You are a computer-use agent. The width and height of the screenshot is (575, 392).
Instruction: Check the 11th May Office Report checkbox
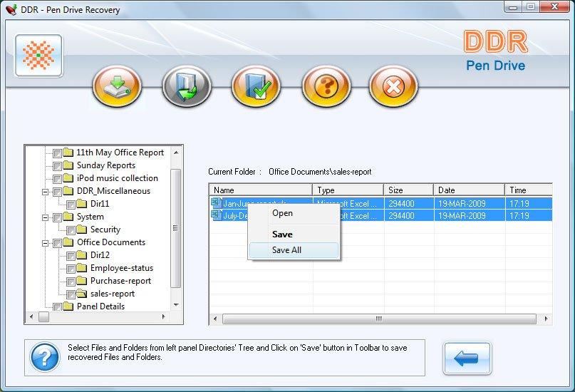tap(57, 153)
